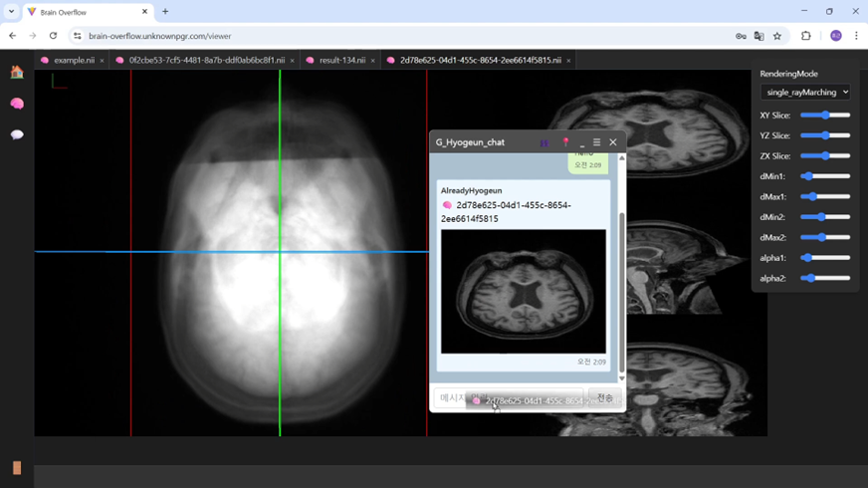Pin the G_Hyogeun_chat window
This screenshot has height=488, width=868.
point(565,142)
